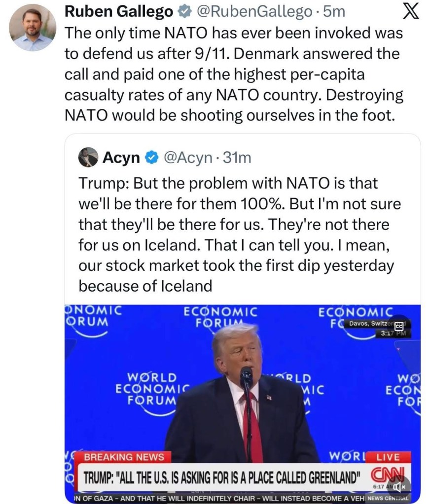The width and height of the screenshot is (430, 504).
Task: Toggle closed captions on the video
Action: tap(399, 325)
